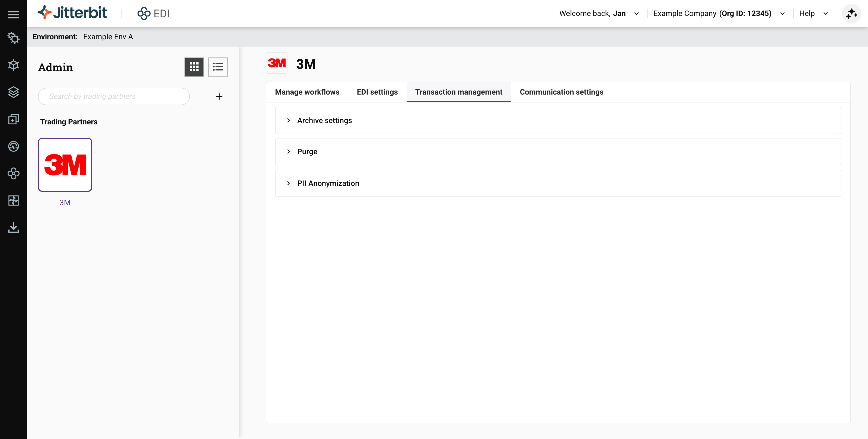Open the AI sparkle assistant button
Screen dimensions: 868x439
tap(851, 14)
